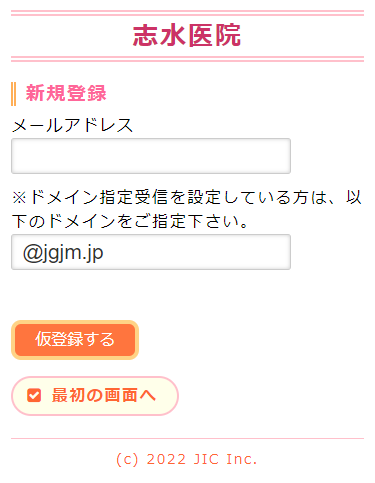Click the (c) 2022 JIC Inc. footer
Image resolution: width=375 pixels, height=483 pixels.
[x=187, y=459]
